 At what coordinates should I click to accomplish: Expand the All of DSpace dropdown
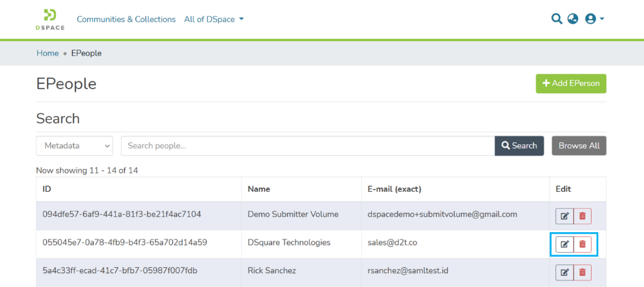pos(214,19)
